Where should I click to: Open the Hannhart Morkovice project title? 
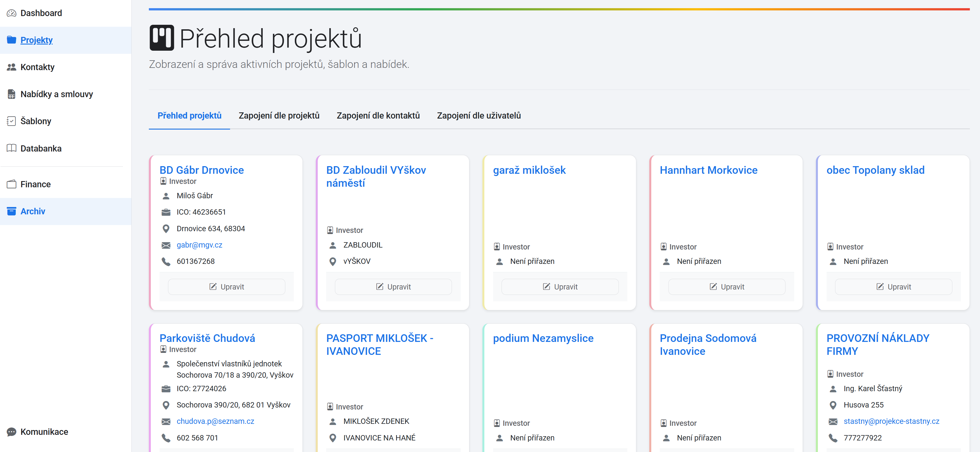708,170
